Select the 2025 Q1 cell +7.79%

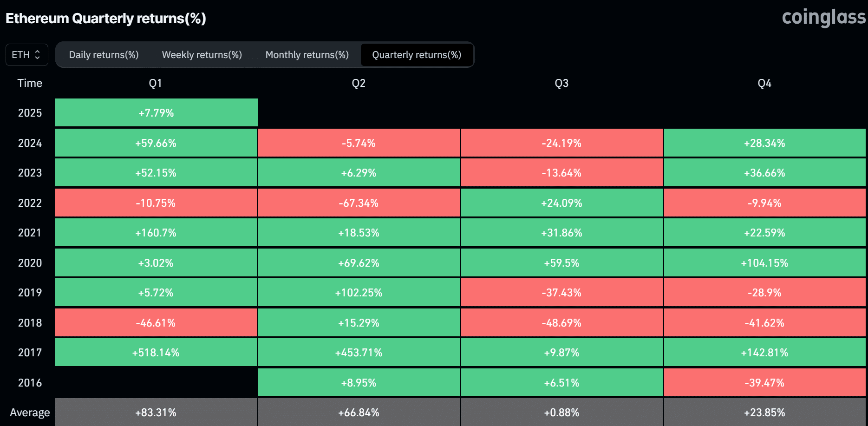(x=157, y=112)
